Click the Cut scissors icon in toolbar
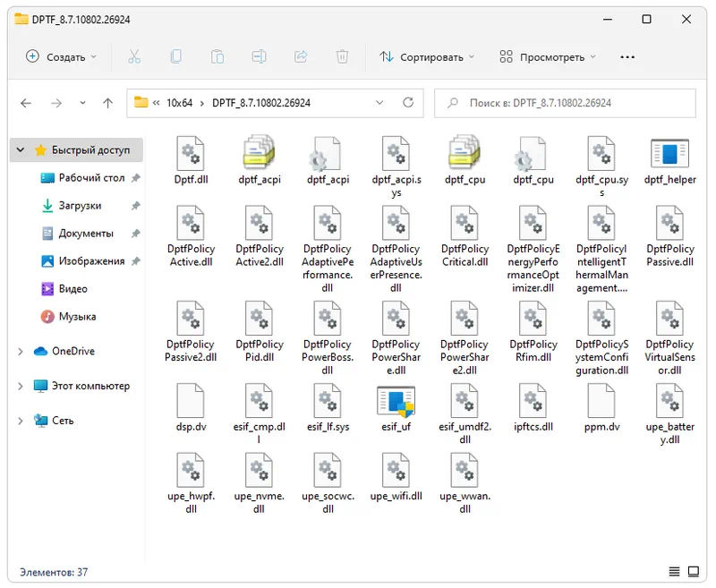The height and width of the screenshot is (588, 716). tap(134, 56)
